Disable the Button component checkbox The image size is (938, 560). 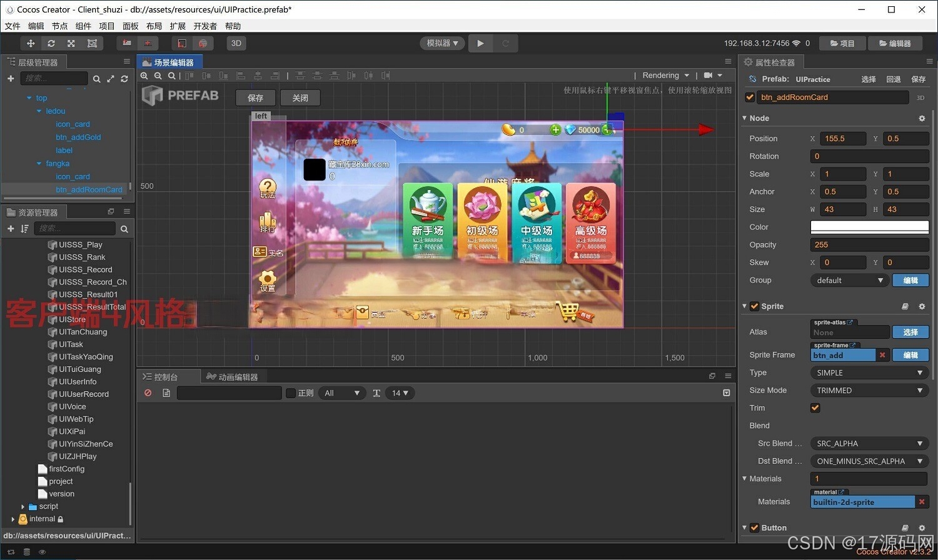(x=755, y=528)
